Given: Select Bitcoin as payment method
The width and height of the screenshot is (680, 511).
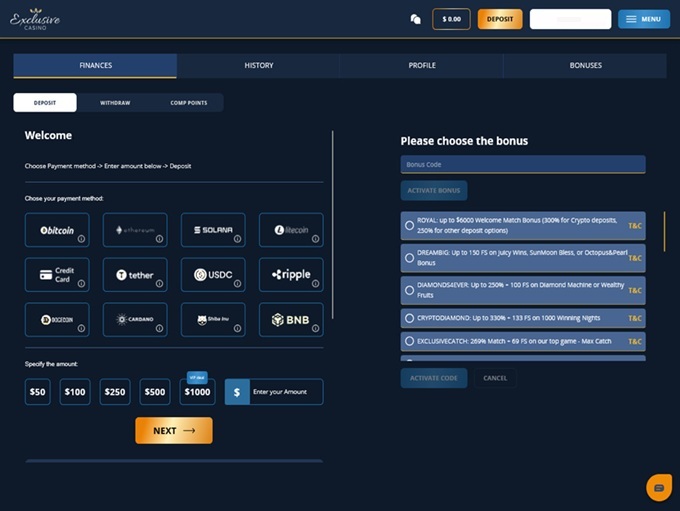Looking at the screenshot, I should coord(56,230).
